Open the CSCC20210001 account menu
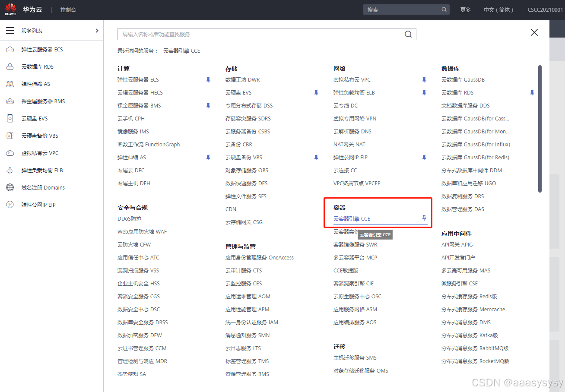The image size is (565, 392). coord(545,9)
